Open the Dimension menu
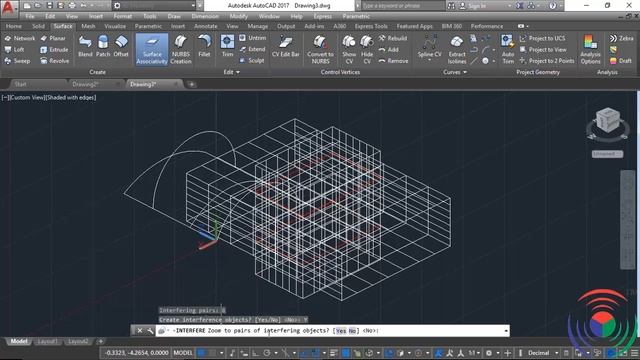The width and height of the screenshot is (640, 360). click(205, 16)
